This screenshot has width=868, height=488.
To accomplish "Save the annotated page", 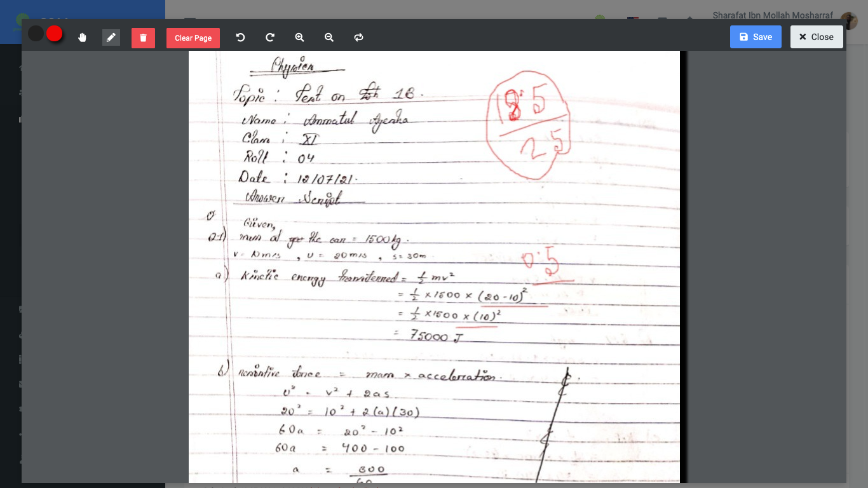I will click(x=756, y=37).
